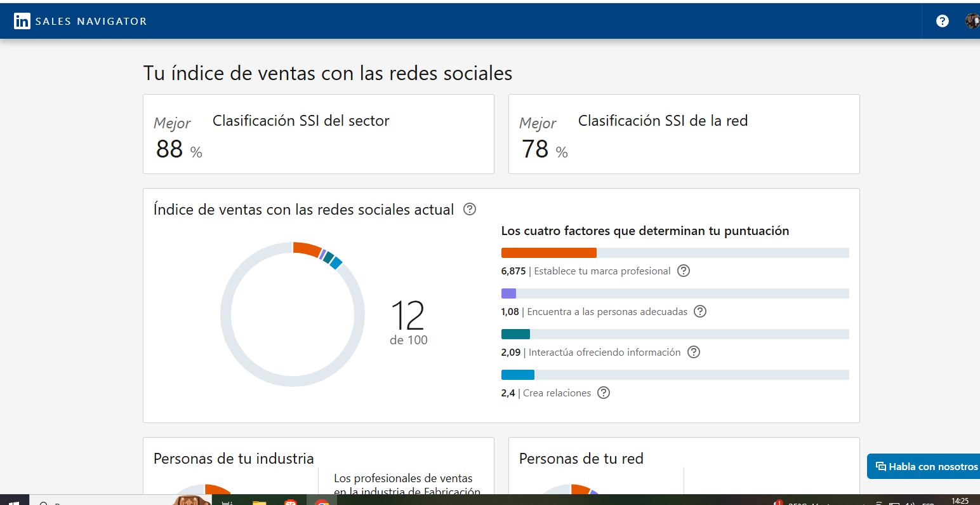Click the '78' network ranking percentage

pyautogui.click(x=535, y=149)
